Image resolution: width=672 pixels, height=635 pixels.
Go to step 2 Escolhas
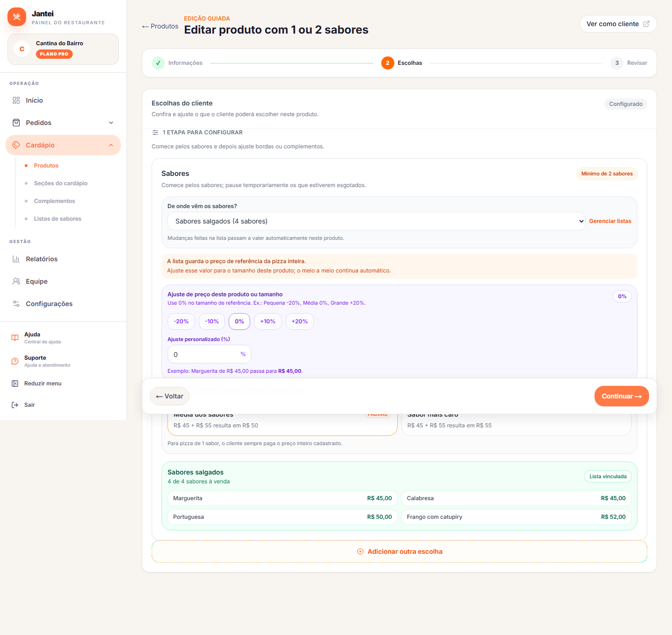click(402, 63)
